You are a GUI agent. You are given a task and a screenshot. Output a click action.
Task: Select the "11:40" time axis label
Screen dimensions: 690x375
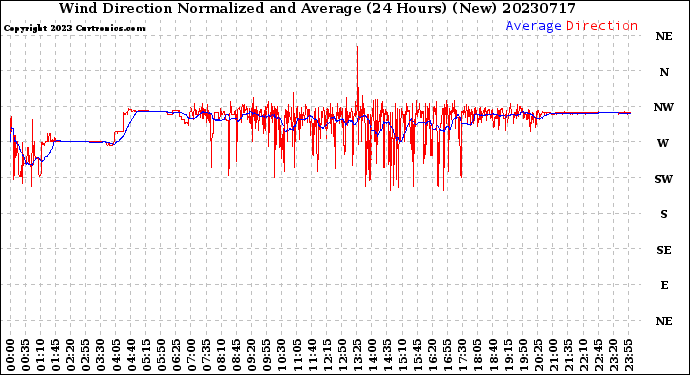312,355
